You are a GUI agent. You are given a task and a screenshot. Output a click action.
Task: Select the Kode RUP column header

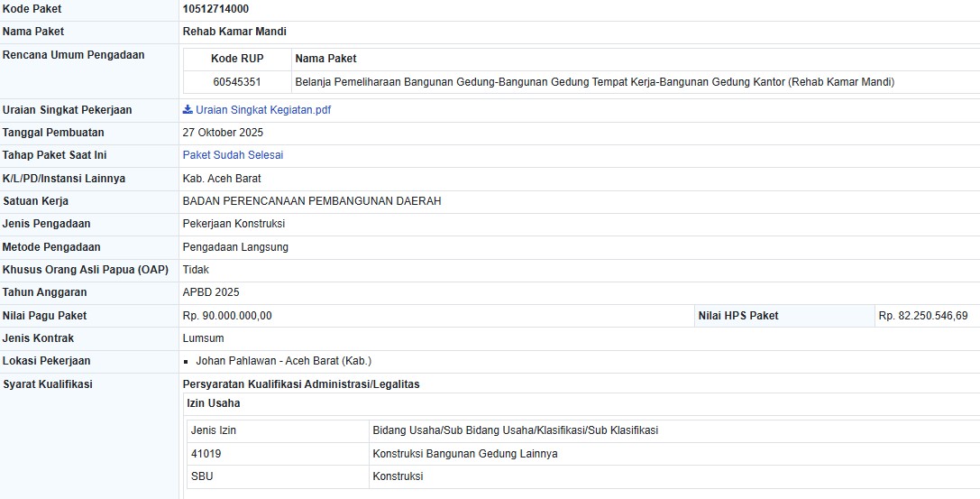coord(237,59)
